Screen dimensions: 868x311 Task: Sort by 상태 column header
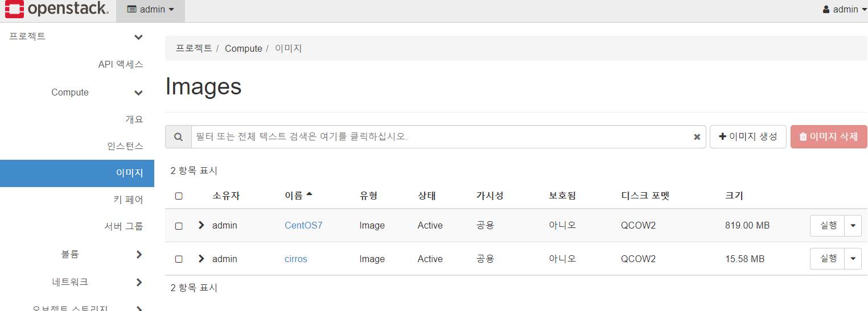click(x=427, y=196)
